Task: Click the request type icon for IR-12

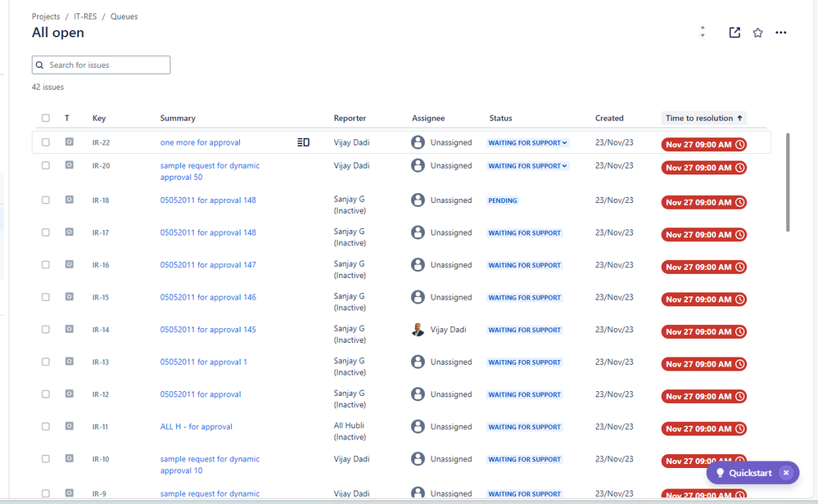Action: click(x=70, y=394)
